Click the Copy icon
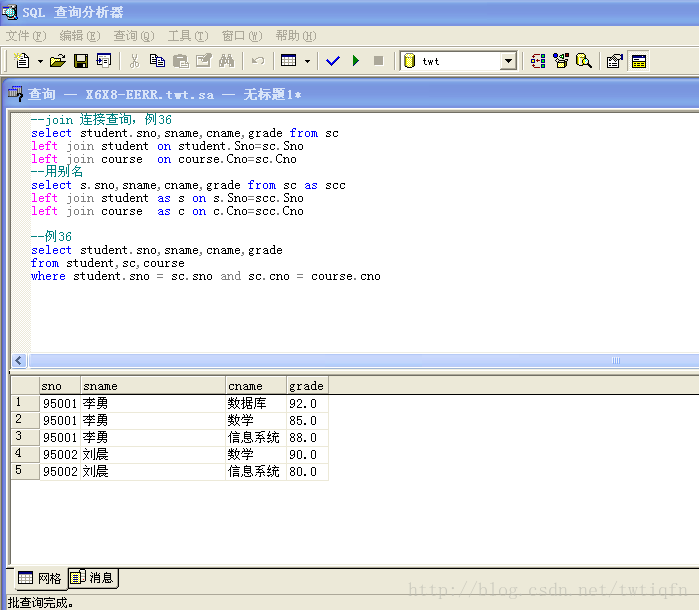The image size is (699, 610). pyautogui.click(x=157, y=61)
